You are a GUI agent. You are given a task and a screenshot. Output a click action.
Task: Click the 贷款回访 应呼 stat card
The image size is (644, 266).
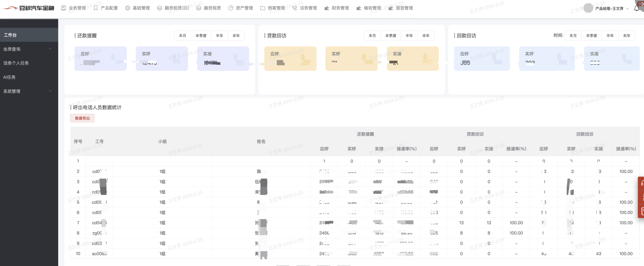click(290, 58)
